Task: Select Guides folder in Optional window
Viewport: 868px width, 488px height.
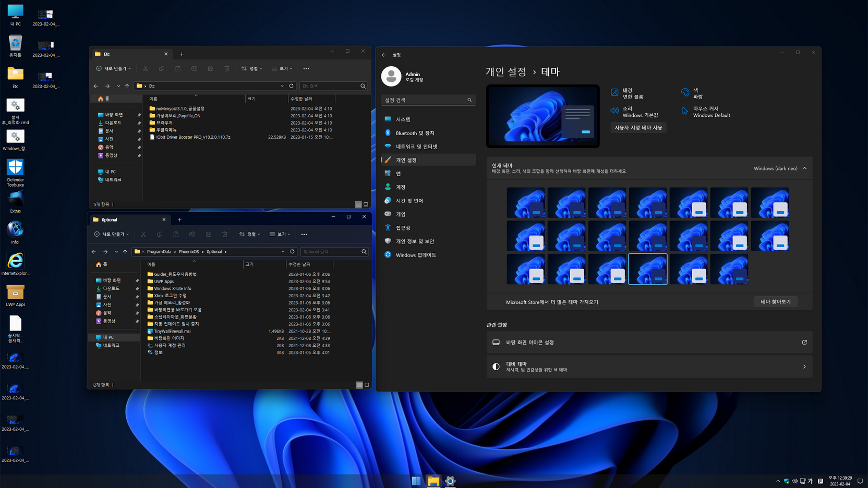Action: 172,274
